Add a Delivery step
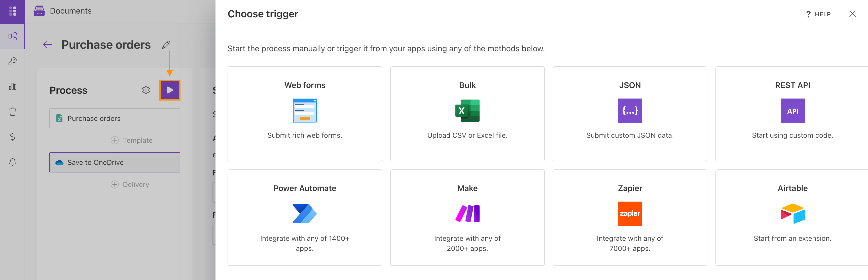The width and height of the screenshot is (868, 280). click(x=130, y=184)
